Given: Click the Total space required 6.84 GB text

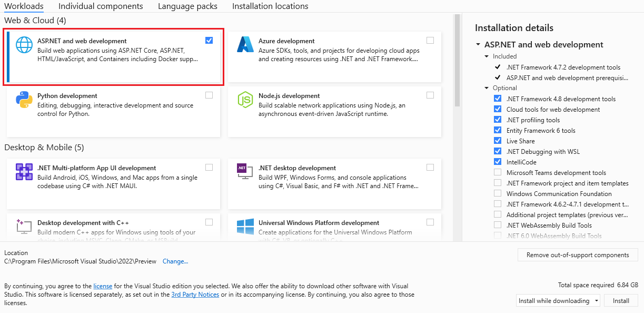Looking at the screenshot, I should (598, 285).
